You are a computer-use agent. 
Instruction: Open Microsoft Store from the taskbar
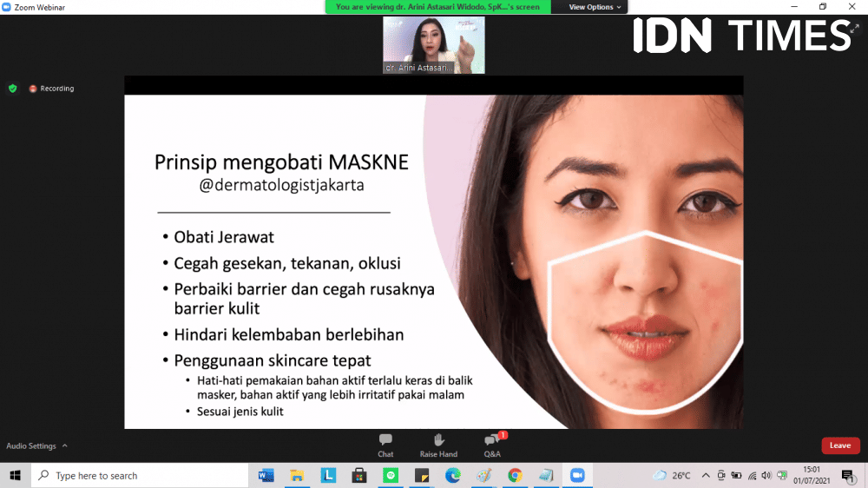click(358, 476)
